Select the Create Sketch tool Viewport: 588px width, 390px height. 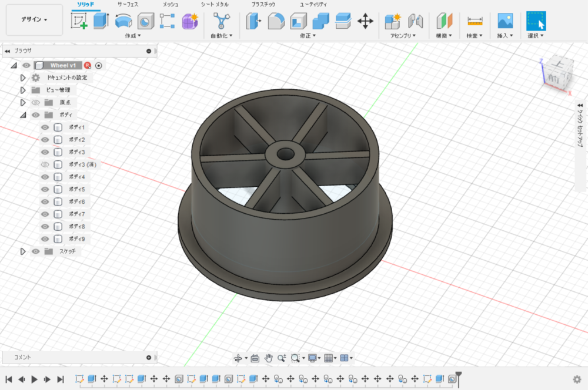[79, 21]
